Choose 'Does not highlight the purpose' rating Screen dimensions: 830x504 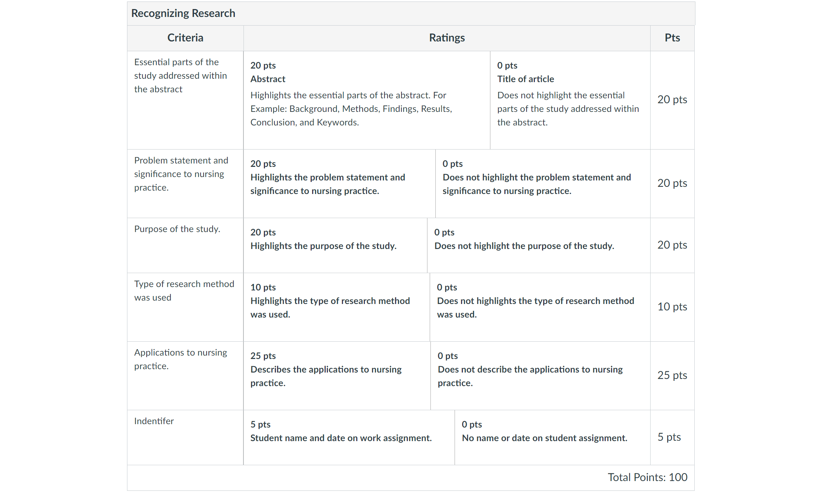pyautogui.click(x=539, y=245)
